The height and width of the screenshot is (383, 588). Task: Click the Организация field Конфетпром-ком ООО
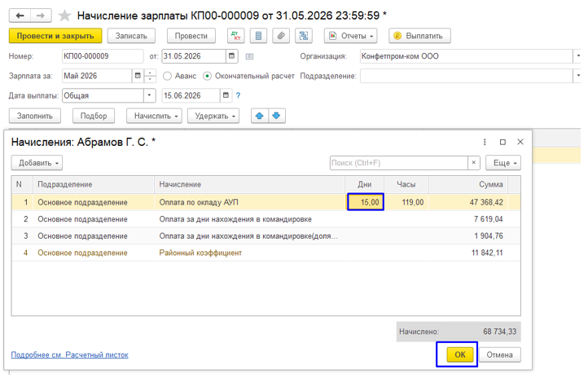click(466, 56)
